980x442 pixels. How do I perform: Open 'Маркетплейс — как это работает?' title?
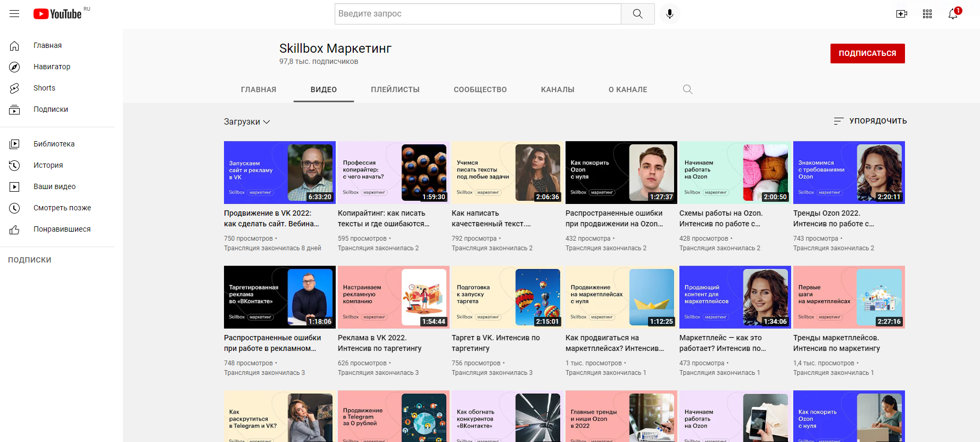point(723,343)
